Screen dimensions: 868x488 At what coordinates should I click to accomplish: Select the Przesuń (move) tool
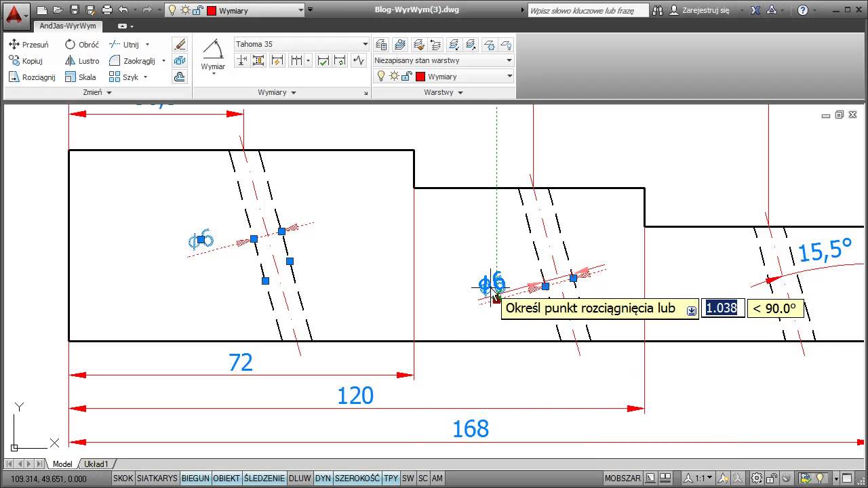[28, 44]
